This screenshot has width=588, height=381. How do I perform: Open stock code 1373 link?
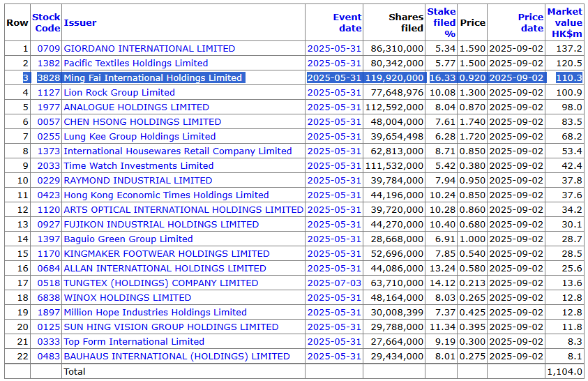point(49,151)
